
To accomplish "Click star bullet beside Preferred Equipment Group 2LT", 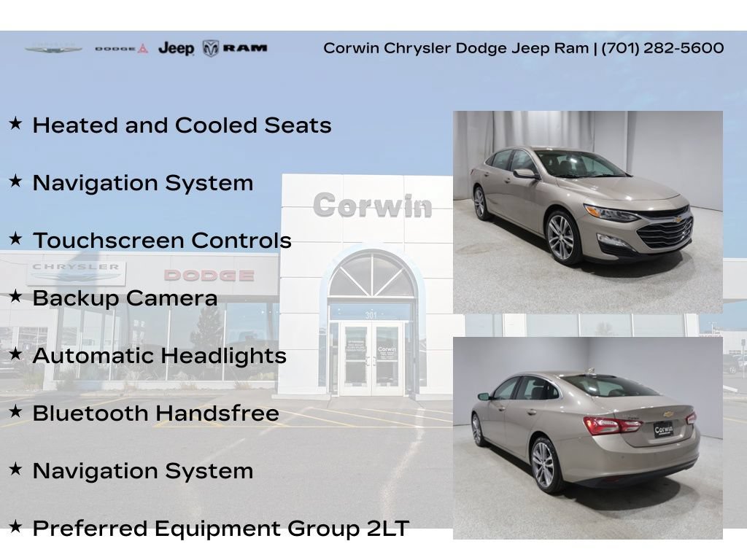I will click(16, 526).
